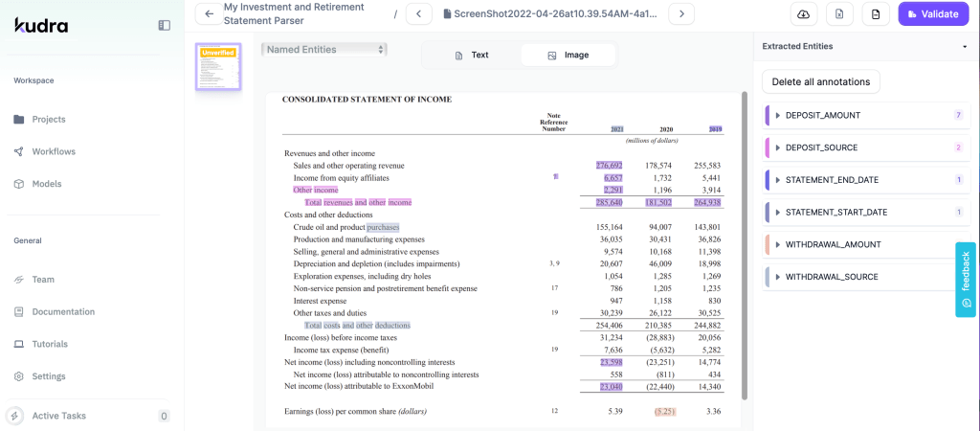Go to the previous document
Image resolution: width=980 pixels, height=431 pixels.
419,13
